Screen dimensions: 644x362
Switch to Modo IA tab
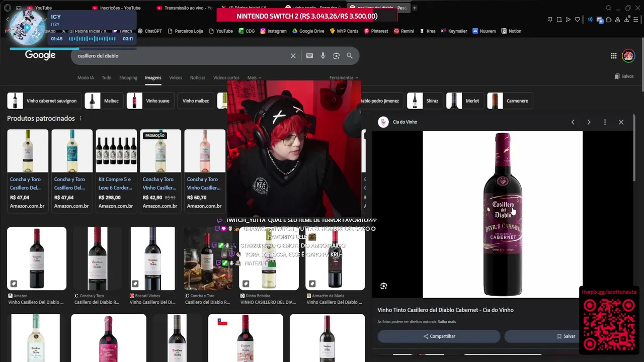pos(86,78)
